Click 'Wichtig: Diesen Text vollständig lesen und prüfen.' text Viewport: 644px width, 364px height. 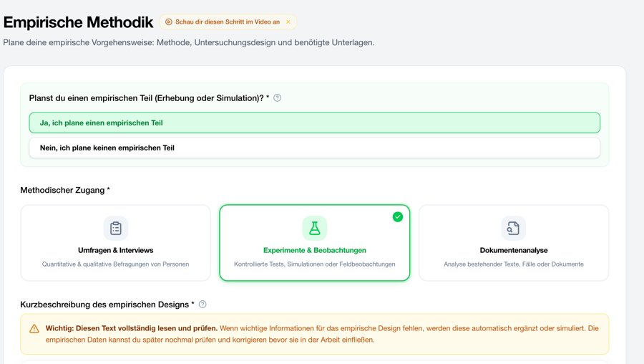click(132, 328)
